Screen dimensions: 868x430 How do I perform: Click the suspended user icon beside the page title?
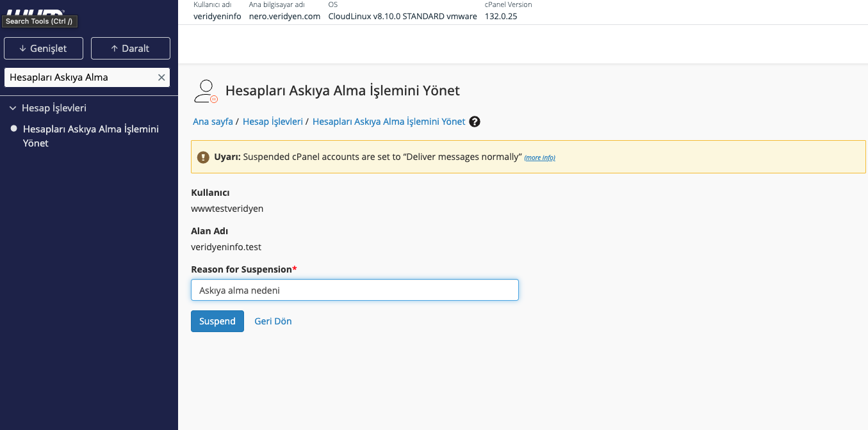pyautogui.click(x=206, y=92)
